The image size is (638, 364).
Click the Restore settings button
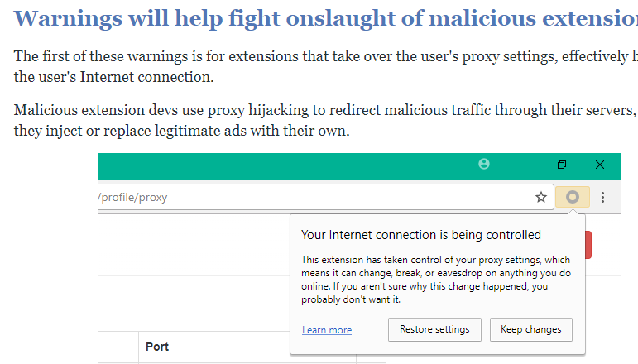434,329
